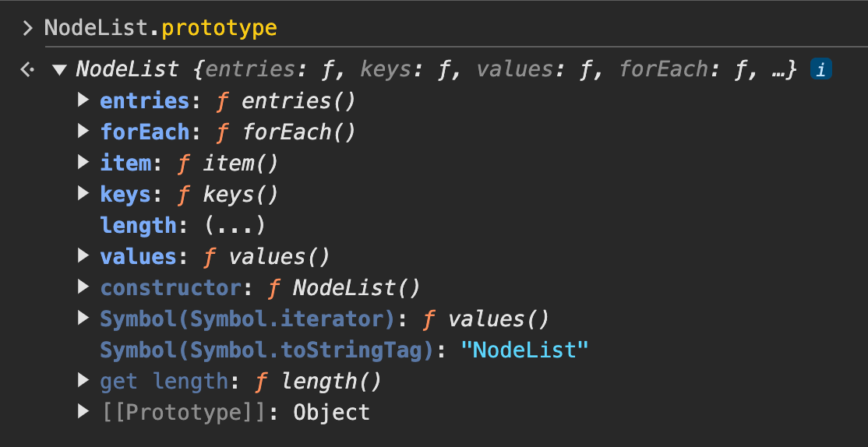Click the "NodeList" string value
868x447 pixels.
(524, 350)
